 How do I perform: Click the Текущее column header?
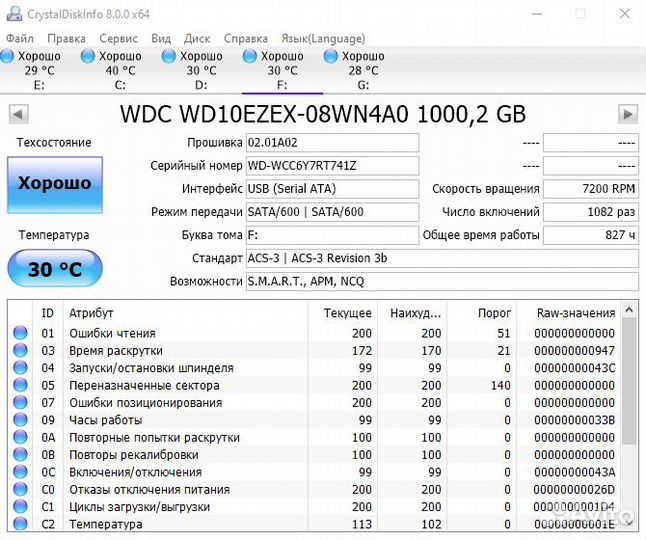point(343,313)
